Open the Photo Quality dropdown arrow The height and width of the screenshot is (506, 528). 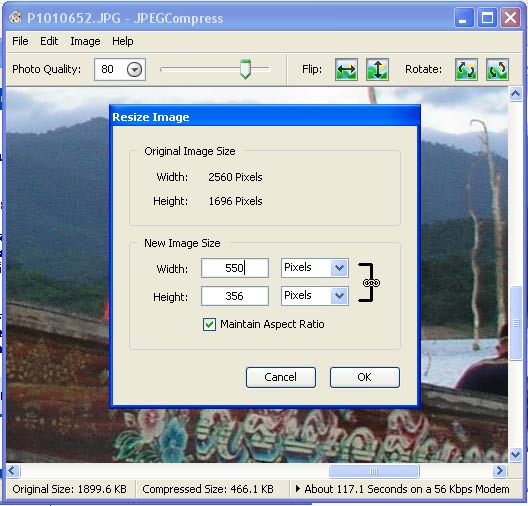coord(134,70)
